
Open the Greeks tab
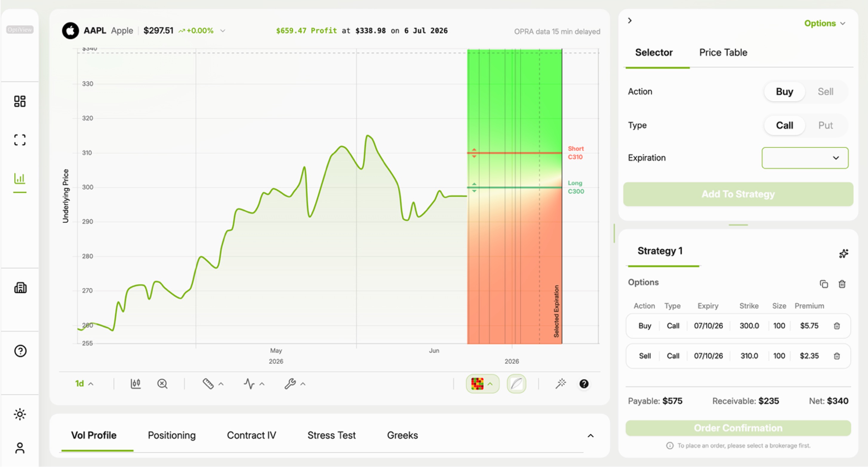402,435
